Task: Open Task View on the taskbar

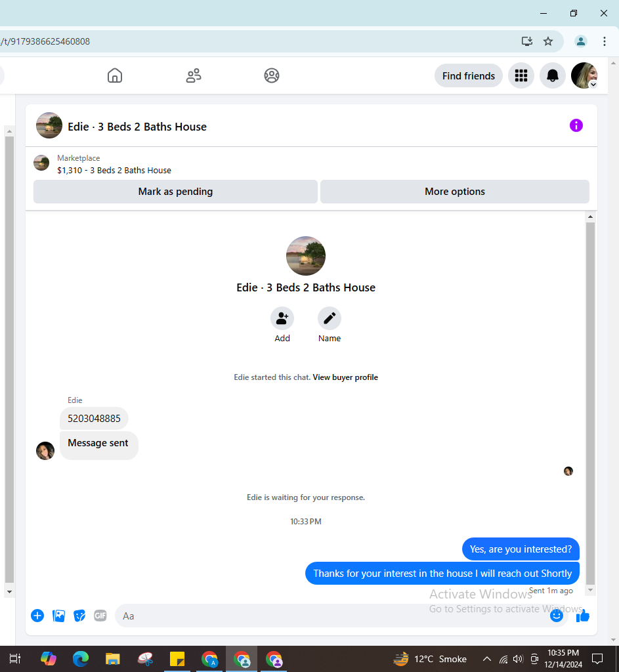Action: click(x=15, y=659)
